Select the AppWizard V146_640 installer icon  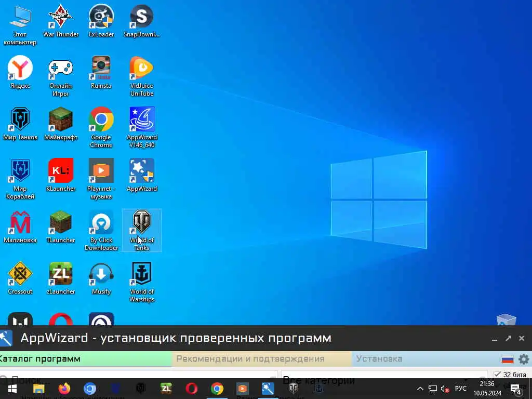click(x=141, y=128)
